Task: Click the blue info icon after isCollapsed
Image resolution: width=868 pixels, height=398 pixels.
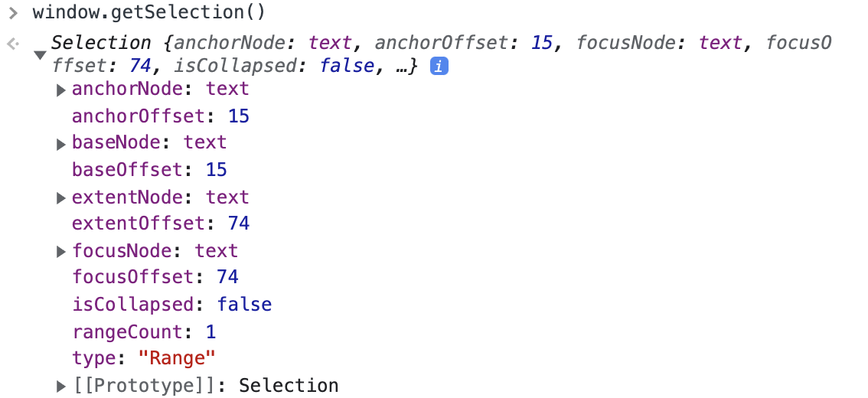Action: click(x=439, y=67)
